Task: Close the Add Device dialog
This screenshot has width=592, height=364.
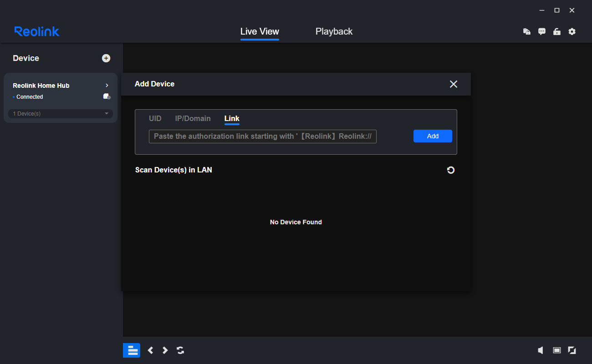Action: 454,84
